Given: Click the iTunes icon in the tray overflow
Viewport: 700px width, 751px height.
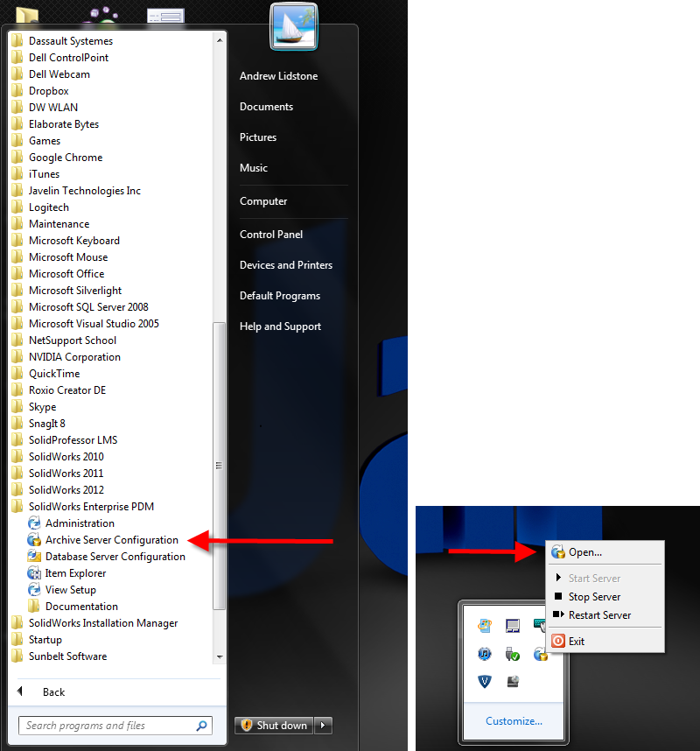Looking at the screenshot, I should click(x=485, y=654).
